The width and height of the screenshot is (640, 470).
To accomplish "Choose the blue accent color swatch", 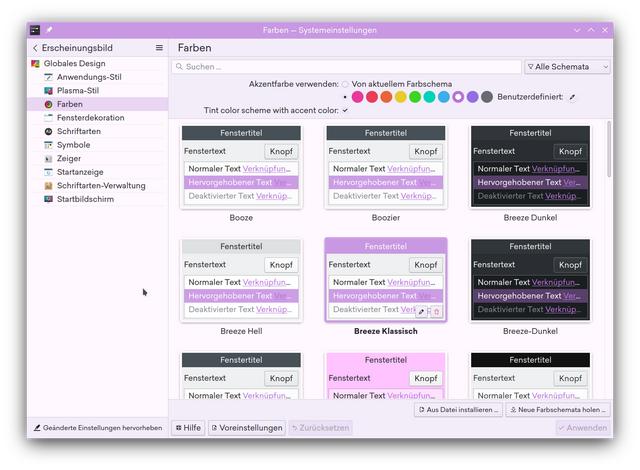I will click(x=444, y=97).
